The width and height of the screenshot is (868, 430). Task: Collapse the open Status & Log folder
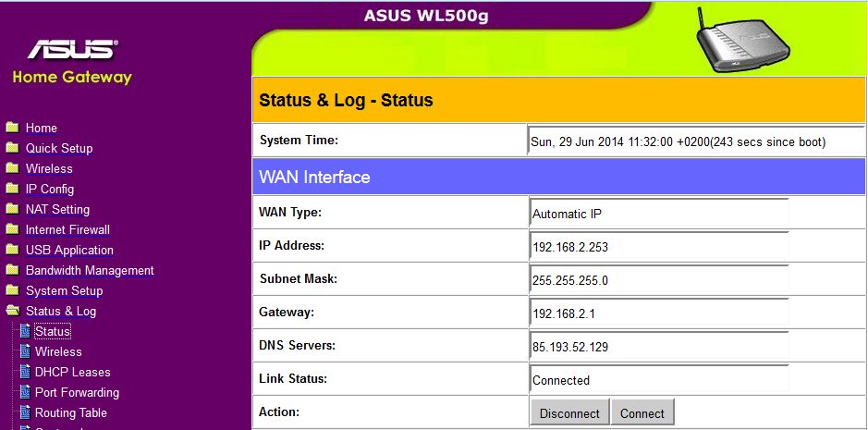click(12, 311)
